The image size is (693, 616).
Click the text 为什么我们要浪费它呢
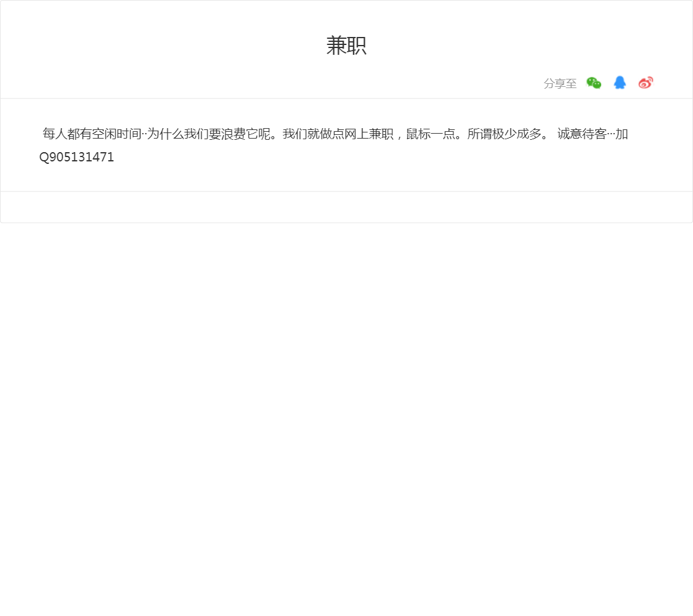tap(209, 134)
